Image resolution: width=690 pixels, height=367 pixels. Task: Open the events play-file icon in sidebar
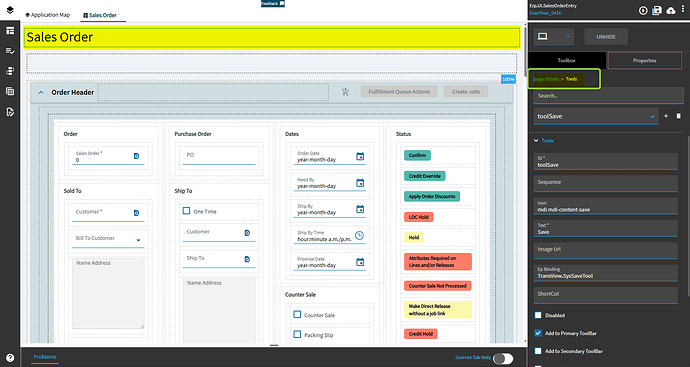tap(10, 112)
